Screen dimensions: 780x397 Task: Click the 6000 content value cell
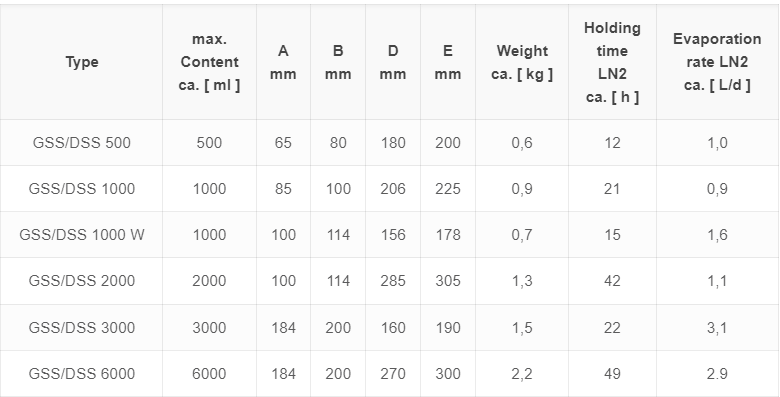[x=209, y=374]
